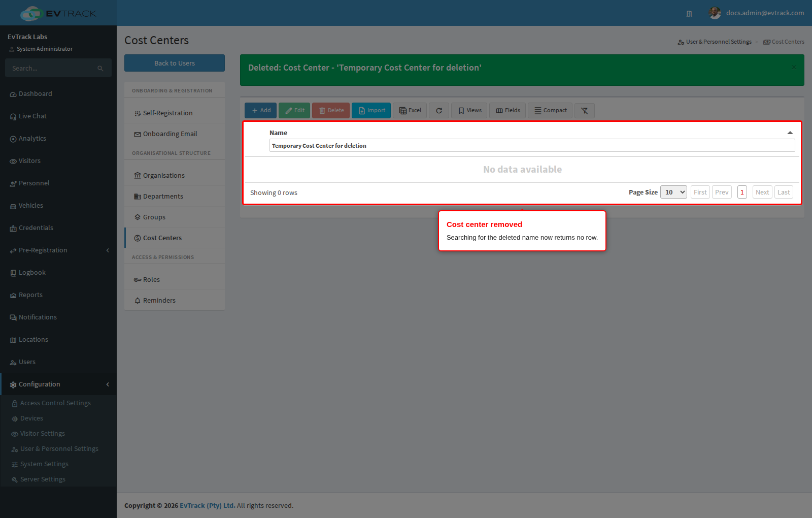
Task: Expand the Pre-Registration menu chevron
Action: (108, 250)
